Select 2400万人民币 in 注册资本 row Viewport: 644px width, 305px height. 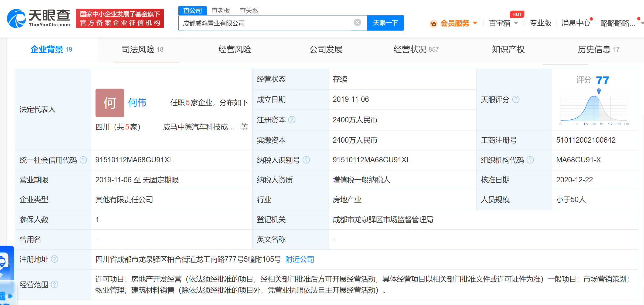pyautogui.click(x=355, y=120)
